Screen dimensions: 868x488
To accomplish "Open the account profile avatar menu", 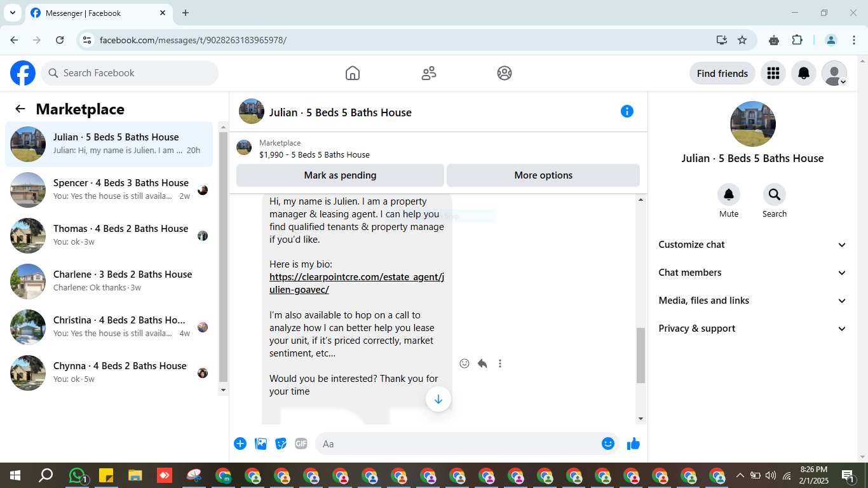I will 834,73.
